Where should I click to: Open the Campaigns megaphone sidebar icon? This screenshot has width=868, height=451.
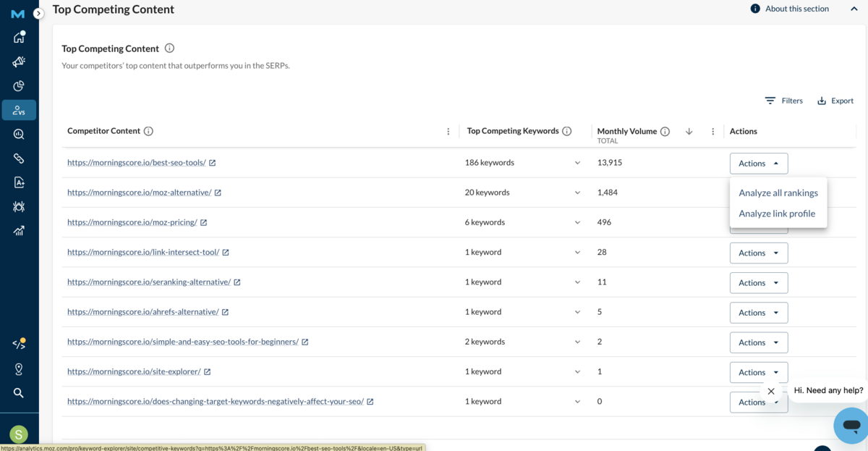tap(19, 62)
